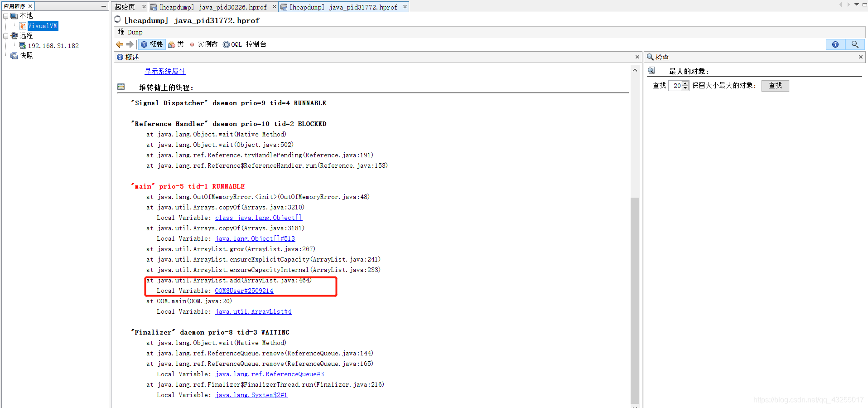Open the 实例数 instances view
This screenshot has height=408, width=868.
click(203, 44)
